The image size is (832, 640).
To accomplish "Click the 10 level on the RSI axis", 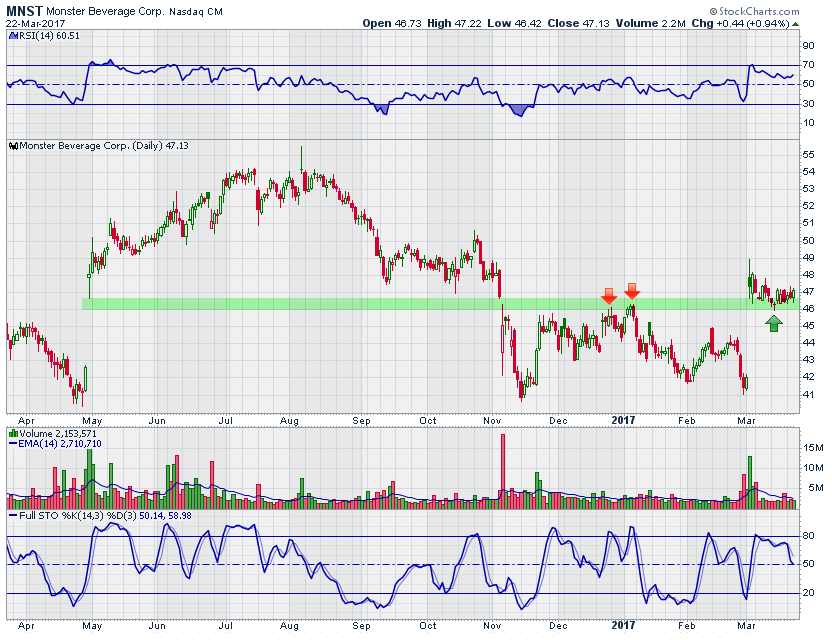I will (809, 123).
